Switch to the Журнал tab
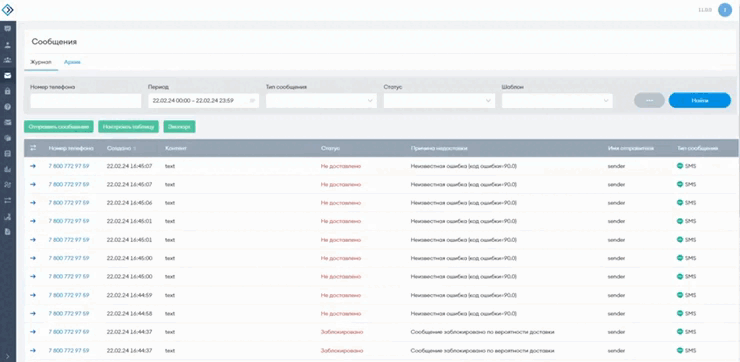Viewport: 740px width, 362px height. [x=41, y=62]
